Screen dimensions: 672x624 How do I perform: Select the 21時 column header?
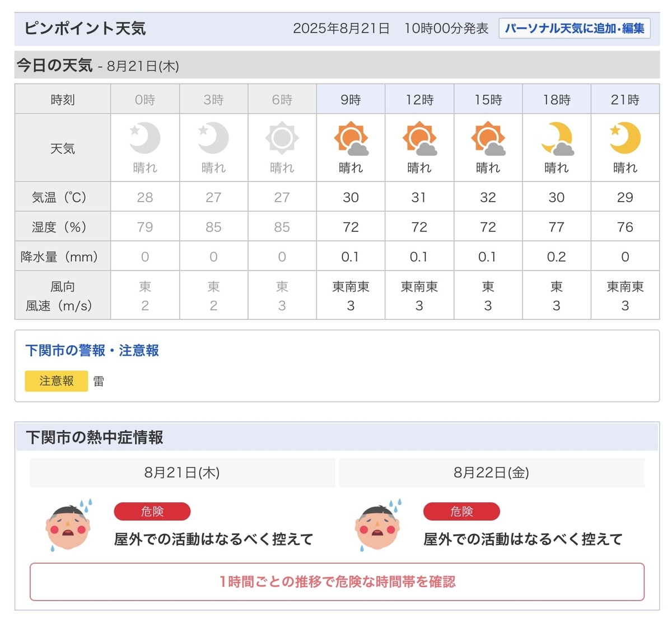click(625, 100)
